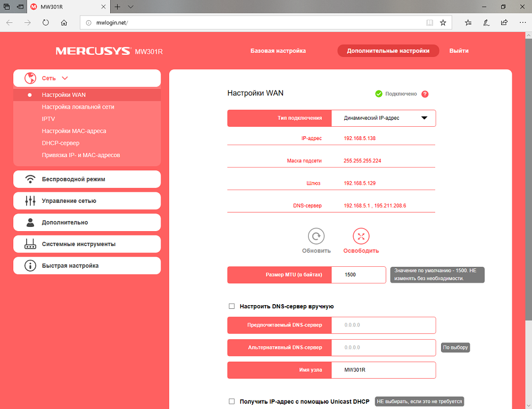Close the MW301R browser tab
The image size is (532, 409).
(x=104, y=7)
